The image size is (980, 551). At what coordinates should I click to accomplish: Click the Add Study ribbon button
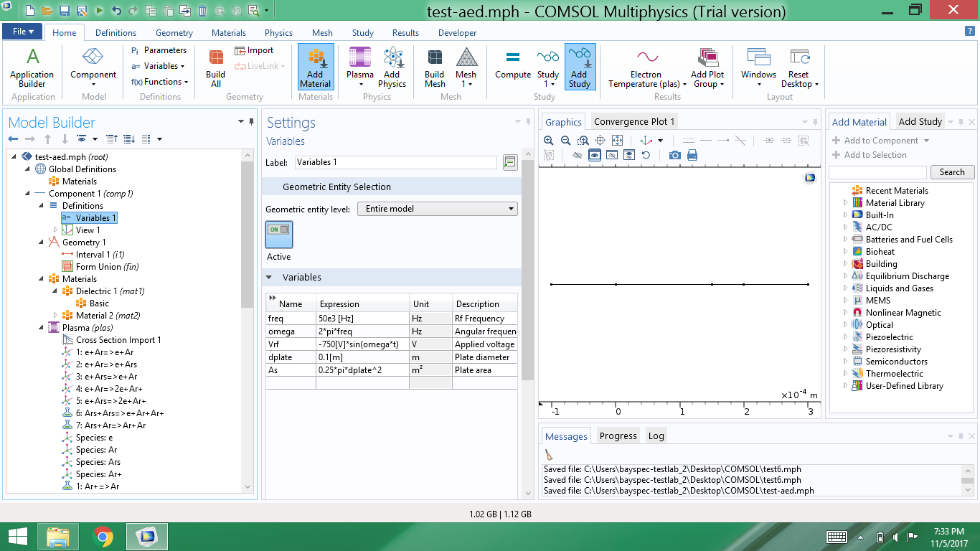(x=580, y=67)
